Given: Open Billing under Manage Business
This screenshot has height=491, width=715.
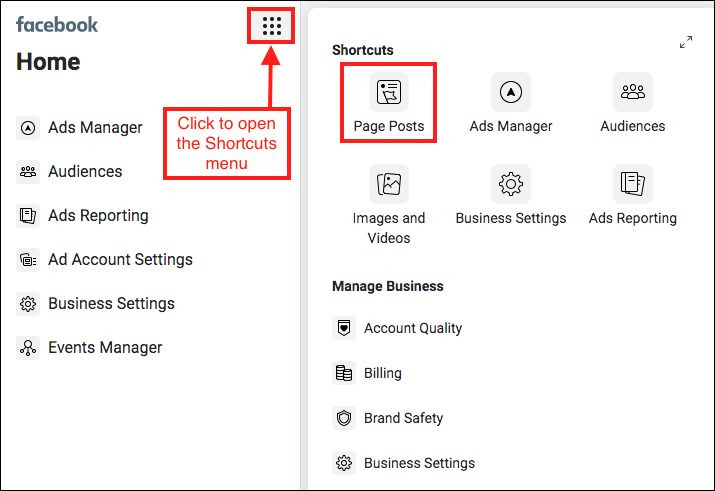Looking at the screenshot, I should click(383, 373).
